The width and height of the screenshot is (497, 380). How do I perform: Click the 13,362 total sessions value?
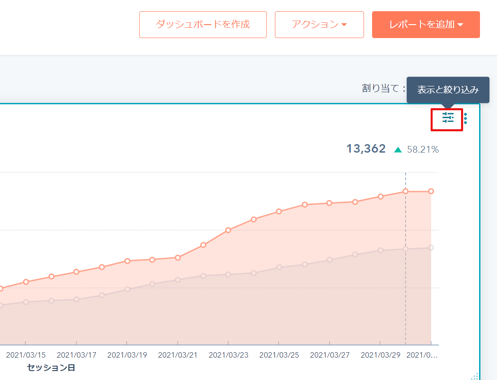tap(366, 149)
